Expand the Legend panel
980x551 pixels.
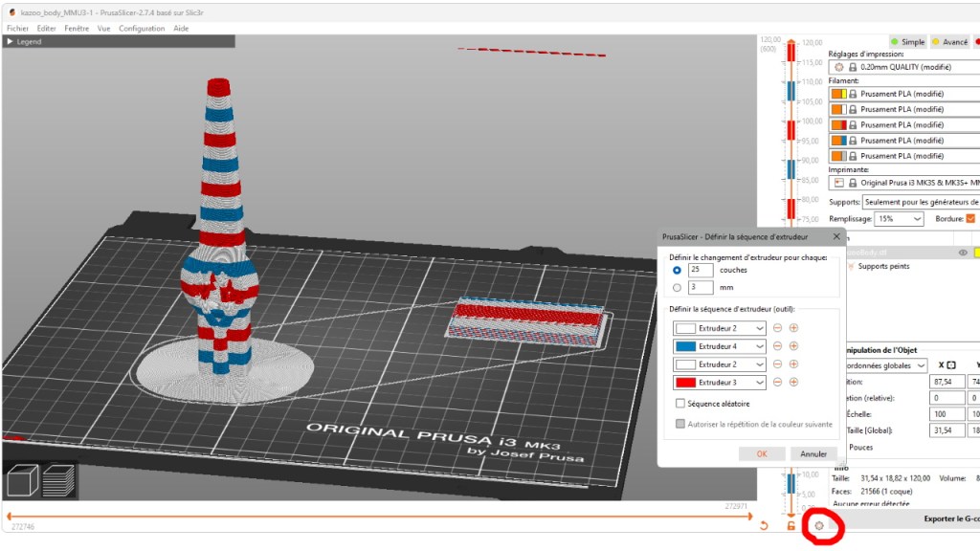11,42
